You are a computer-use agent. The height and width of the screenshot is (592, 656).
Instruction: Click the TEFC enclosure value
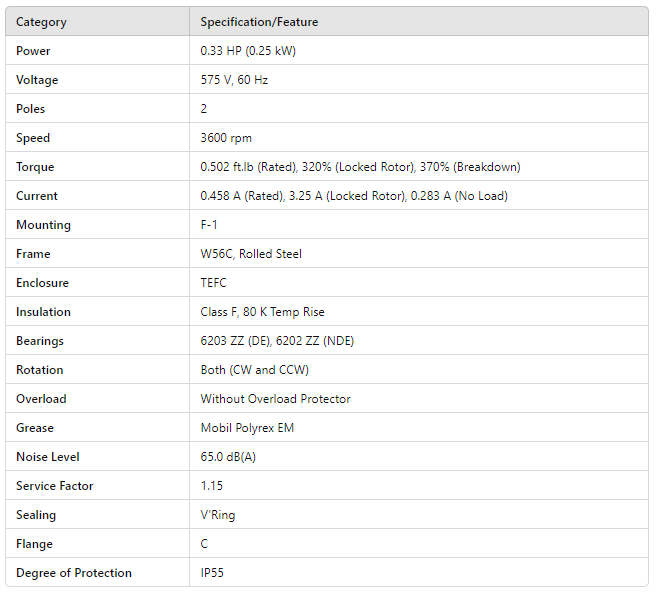pyautogui.click(x=214, y=283)
